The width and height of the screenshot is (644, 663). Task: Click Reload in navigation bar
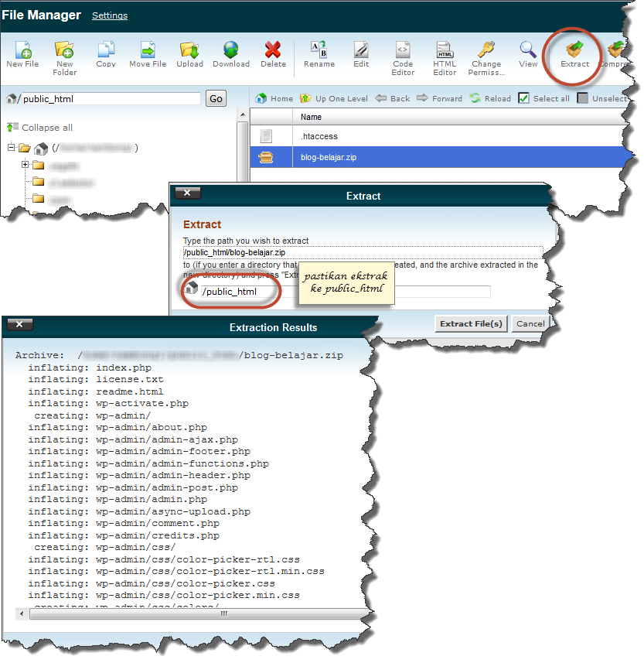click(x=490, y=98)
